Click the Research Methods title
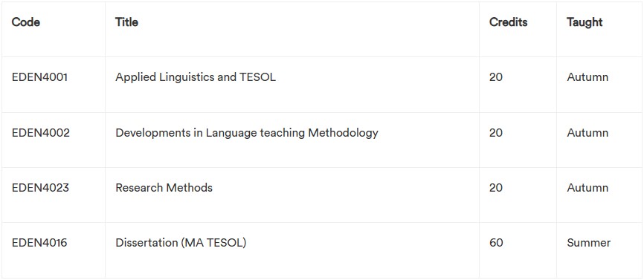644x280 pixels. [x=164, y=188]
